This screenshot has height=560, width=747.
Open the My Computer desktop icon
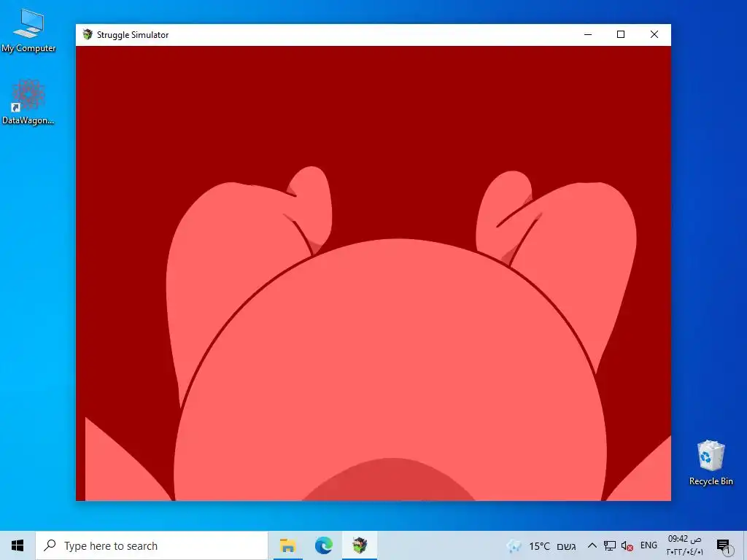(28, 31)
